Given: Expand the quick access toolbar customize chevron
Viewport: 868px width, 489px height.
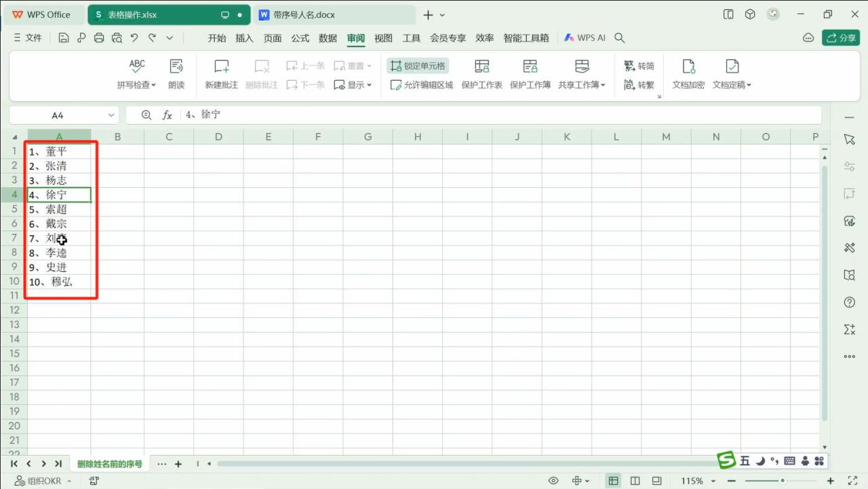Looking at the screenshot, I should tap(170, 38).
